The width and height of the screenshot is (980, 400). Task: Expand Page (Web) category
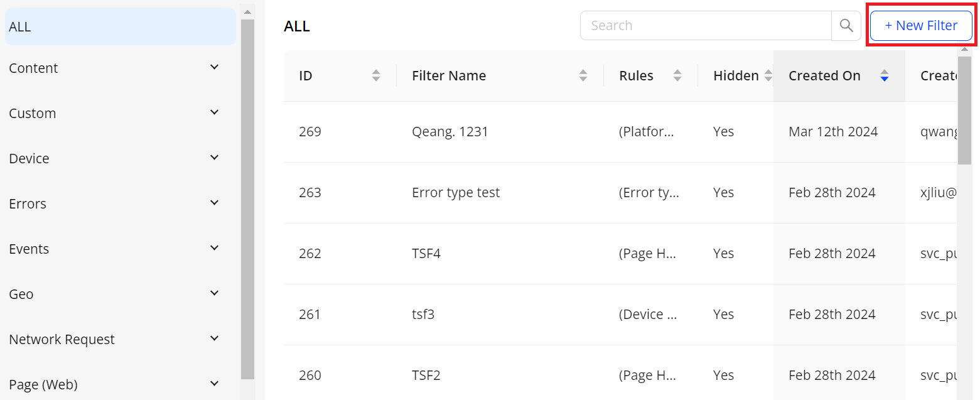(214, 384)
